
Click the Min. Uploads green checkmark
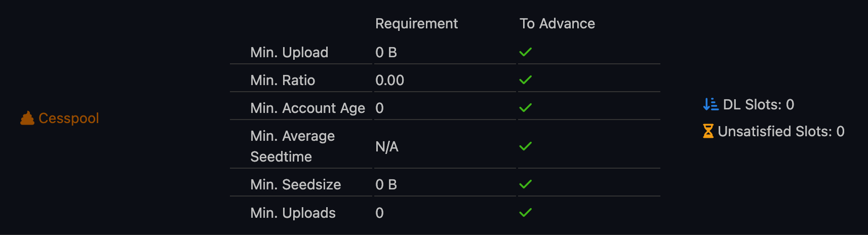pyautogui.click(x=526, y=213)
